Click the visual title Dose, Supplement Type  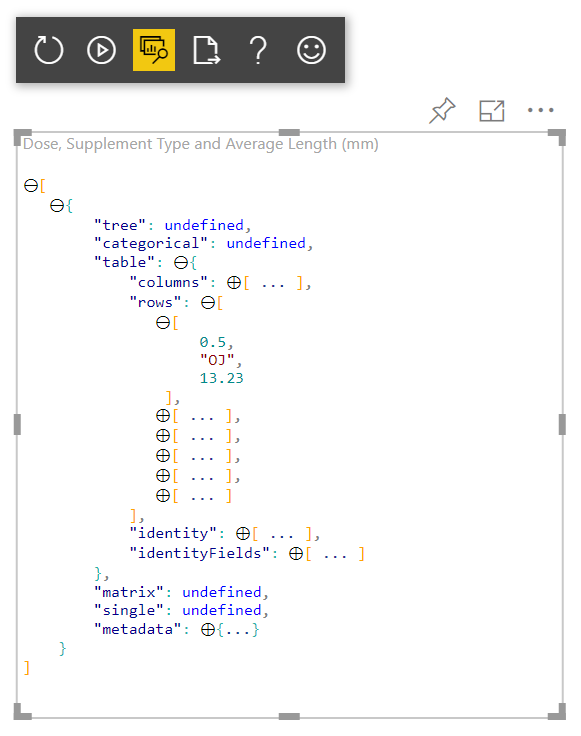click(x=200, y=144)
